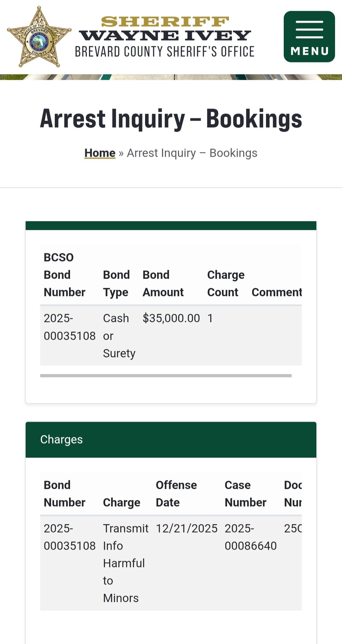
Task: Click the Brevard Sheriff star badge logo
Action: [x=39, y=37]
